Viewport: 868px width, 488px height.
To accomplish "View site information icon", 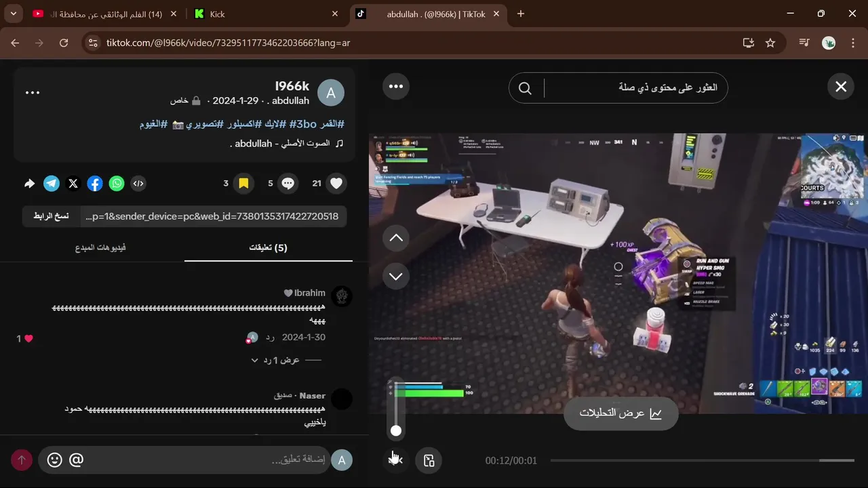I will point(93,43).
